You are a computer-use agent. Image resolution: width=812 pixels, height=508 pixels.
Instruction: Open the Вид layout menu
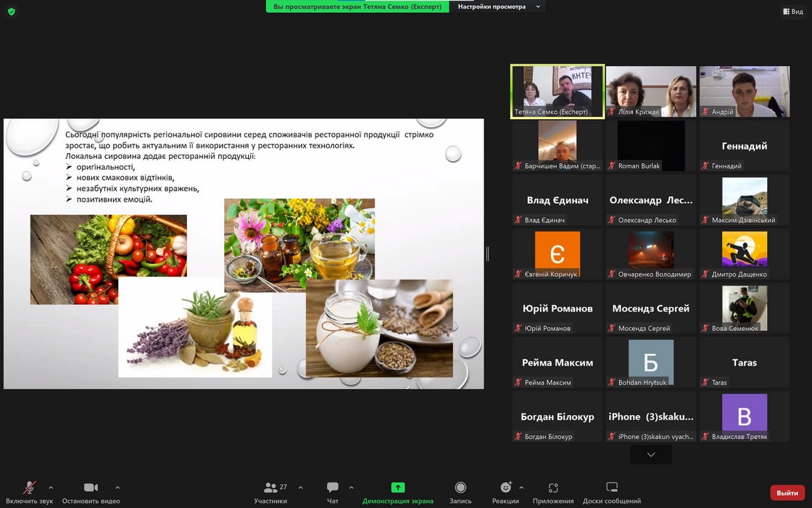tap(792, 12)
